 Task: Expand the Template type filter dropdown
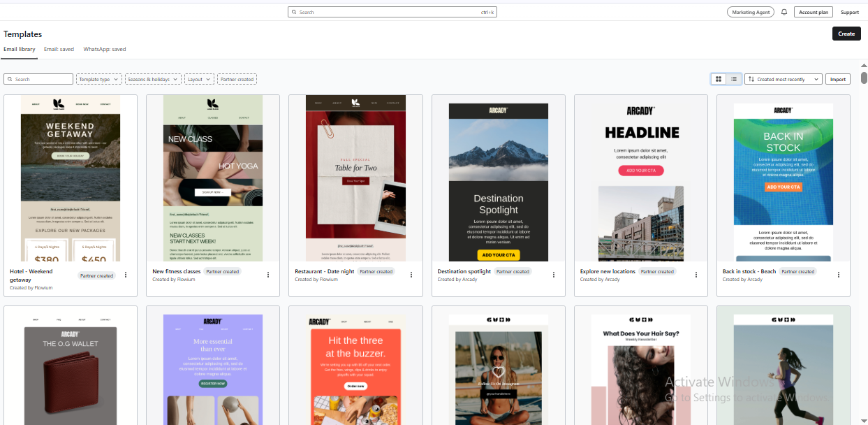pos(98,79)
